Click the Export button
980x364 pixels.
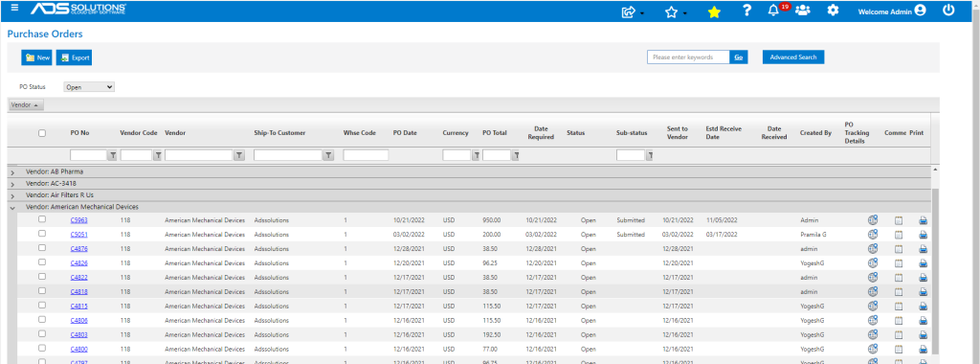click(75, 57)
